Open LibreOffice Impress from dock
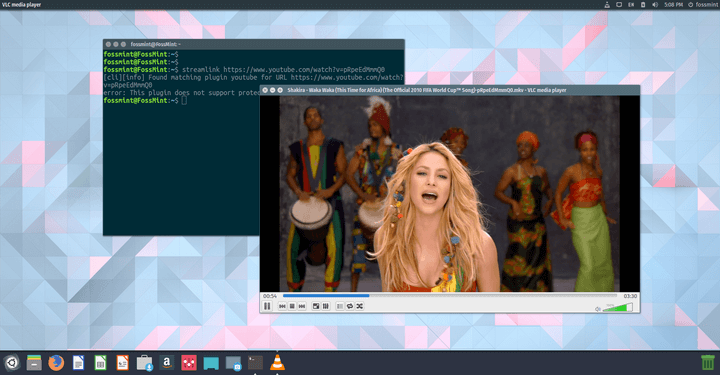The width and height of the screenshot is (720, 375). [122, 363]
